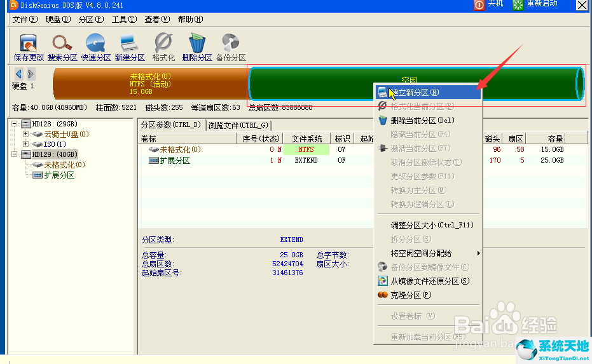
Task: Click the 备份分区 backup partition icon
Action: 230,47
